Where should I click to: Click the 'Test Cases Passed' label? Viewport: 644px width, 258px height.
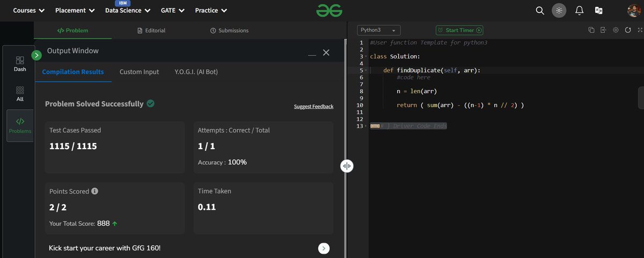pyautogui.click(x=75, y=130)
